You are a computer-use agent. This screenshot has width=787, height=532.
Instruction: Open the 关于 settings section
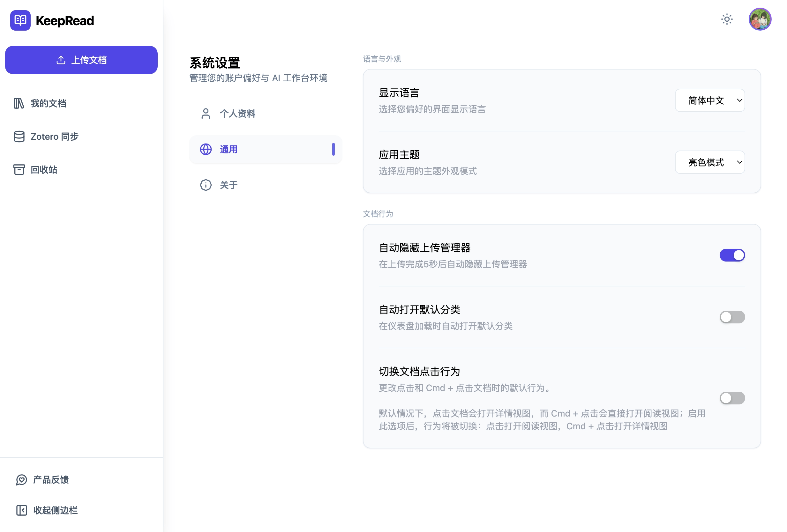click(x=229, y=185)
